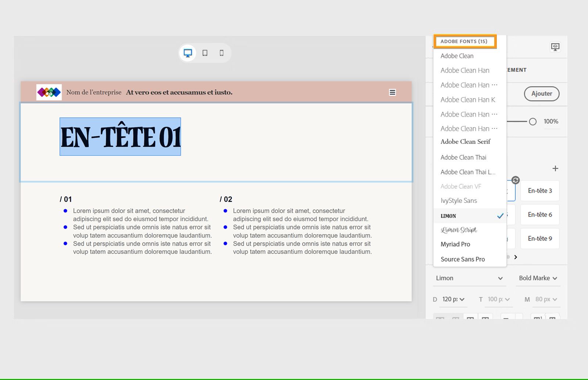Select Adobe Clean font from list

pyautogui.click(x=470, y=56)
